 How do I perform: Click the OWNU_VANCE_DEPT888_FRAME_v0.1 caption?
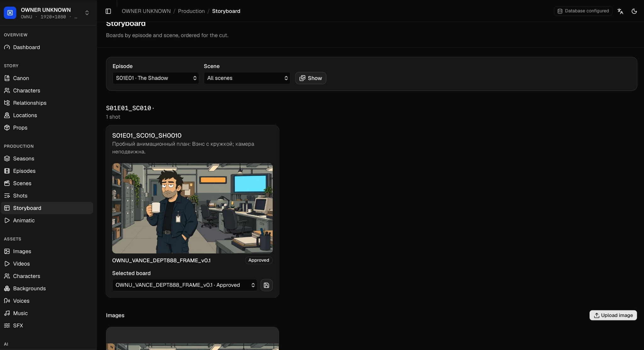(161, 260)
